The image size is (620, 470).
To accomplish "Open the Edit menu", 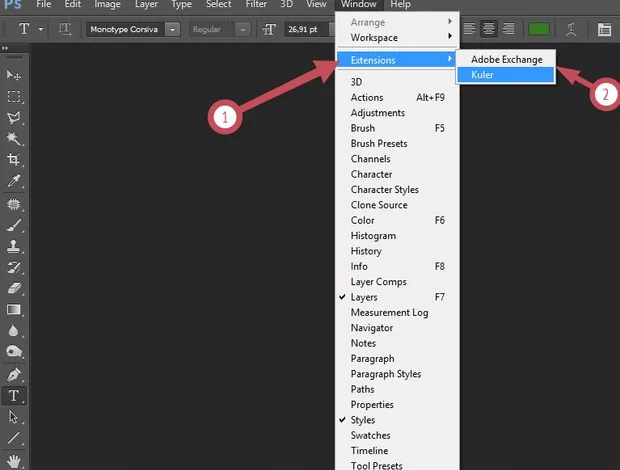I will [x=73, y=4].
